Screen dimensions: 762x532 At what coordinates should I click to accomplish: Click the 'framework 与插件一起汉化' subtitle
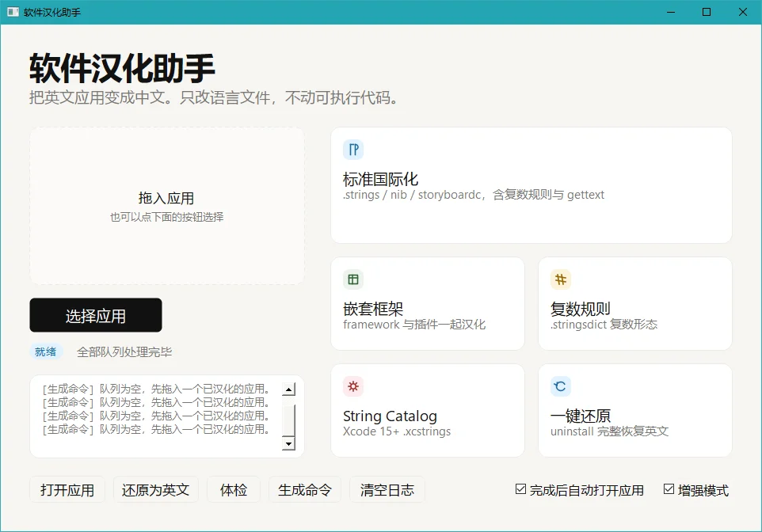[414, 325]
